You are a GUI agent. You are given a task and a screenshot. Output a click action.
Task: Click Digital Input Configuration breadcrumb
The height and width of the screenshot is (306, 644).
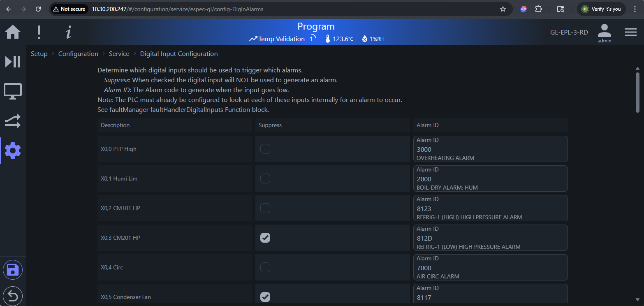click(179, 54)
